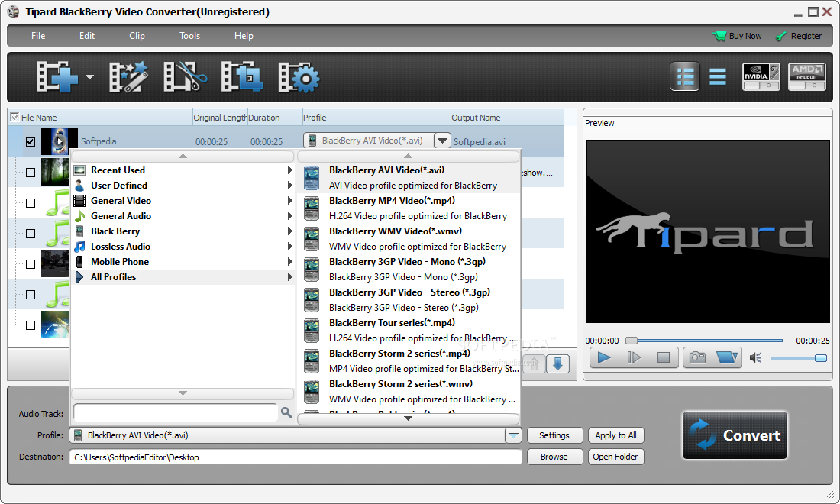Choose BlackBerry MP4 Video(*.mp4) profile

(x=409, y=208)
